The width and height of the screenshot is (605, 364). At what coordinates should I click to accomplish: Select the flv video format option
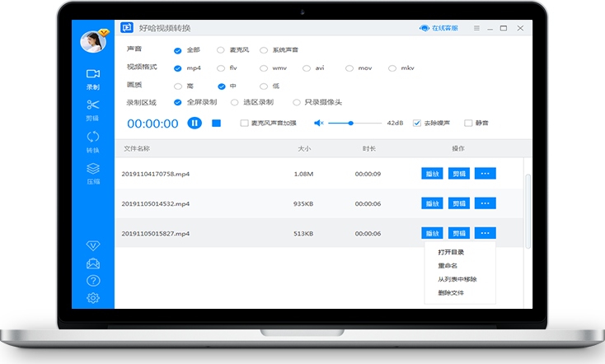pos(221,68)
